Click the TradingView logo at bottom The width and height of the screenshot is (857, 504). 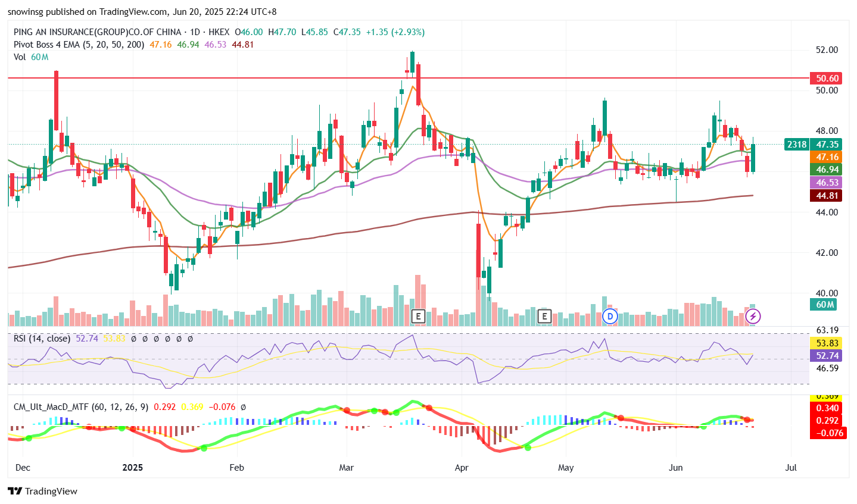(x=42, y=491)
